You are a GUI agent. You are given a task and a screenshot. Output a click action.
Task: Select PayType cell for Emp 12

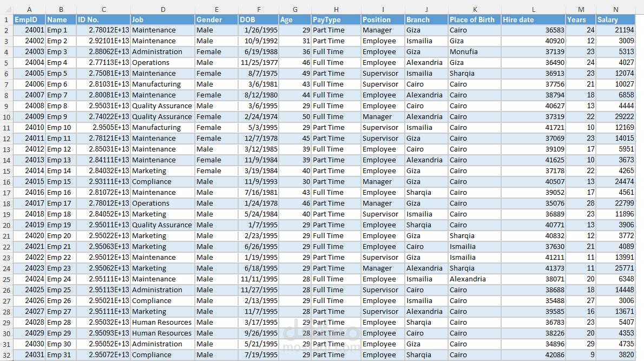(x=336, y=149)
